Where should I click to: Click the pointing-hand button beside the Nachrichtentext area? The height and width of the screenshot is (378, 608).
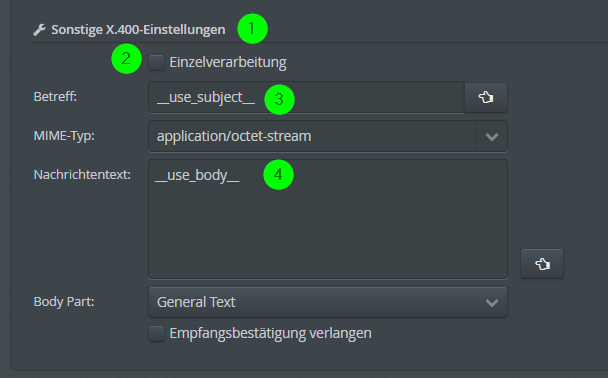542,264
